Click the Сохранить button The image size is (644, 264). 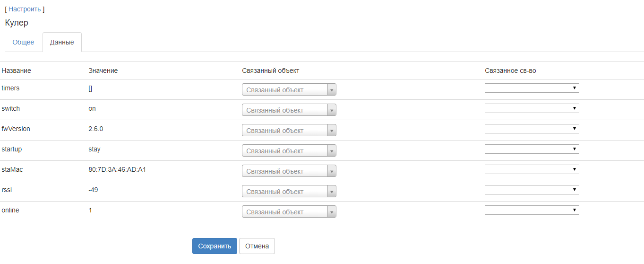coord(215,246)
